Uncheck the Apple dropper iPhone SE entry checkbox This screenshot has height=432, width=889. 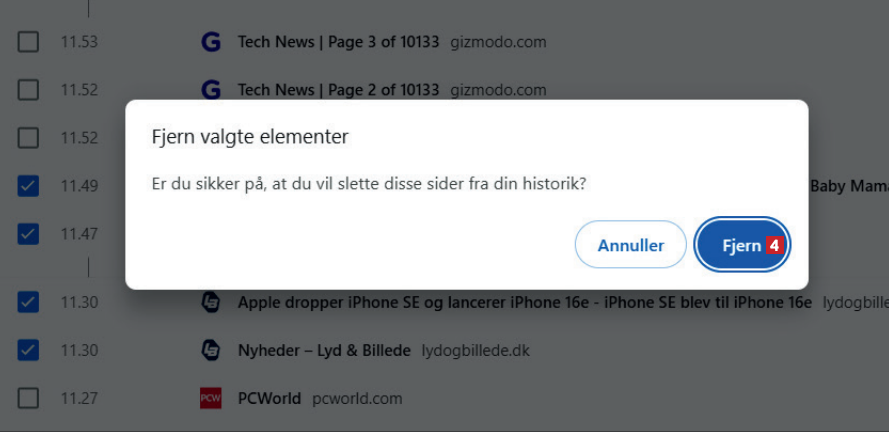pos(29,302)
